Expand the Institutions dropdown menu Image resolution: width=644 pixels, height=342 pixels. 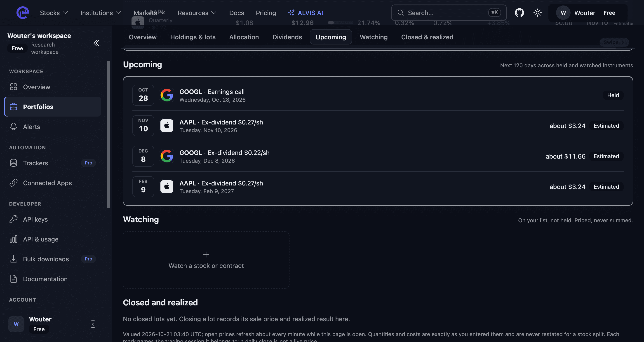101,13
